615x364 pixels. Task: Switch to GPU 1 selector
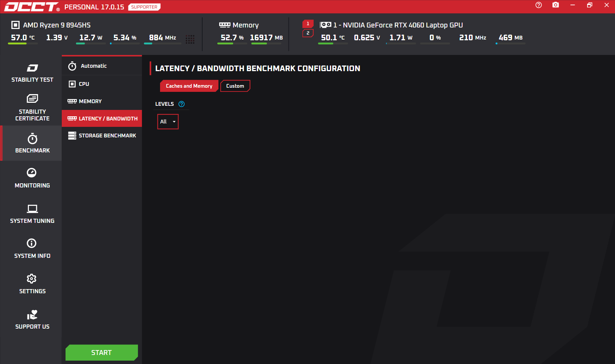[x=308, y=24]
